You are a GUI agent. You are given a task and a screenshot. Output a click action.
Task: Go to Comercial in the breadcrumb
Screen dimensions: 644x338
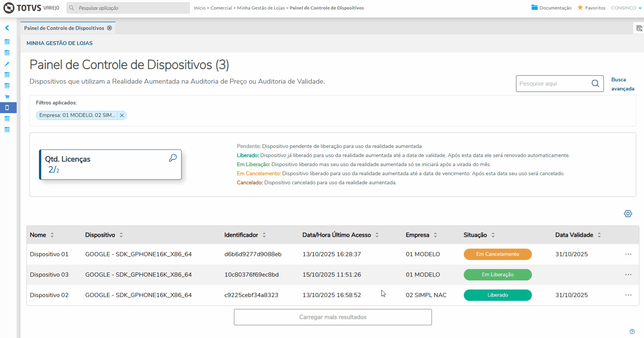[221, 8]
